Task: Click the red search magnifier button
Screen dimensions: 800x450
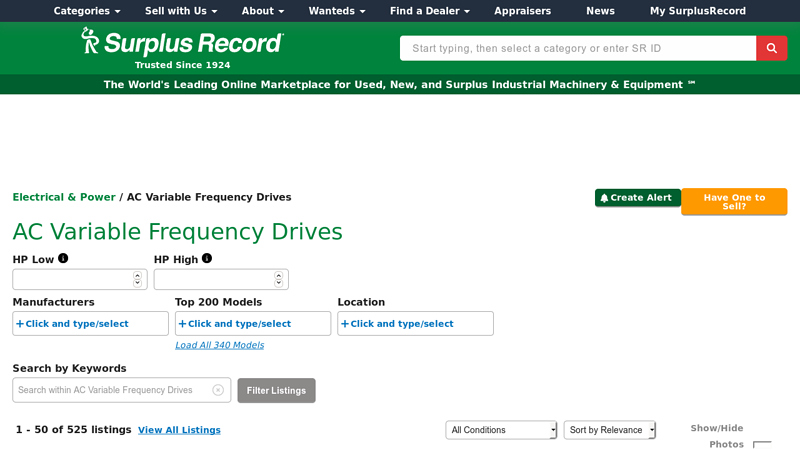Action: pos(771,48)
